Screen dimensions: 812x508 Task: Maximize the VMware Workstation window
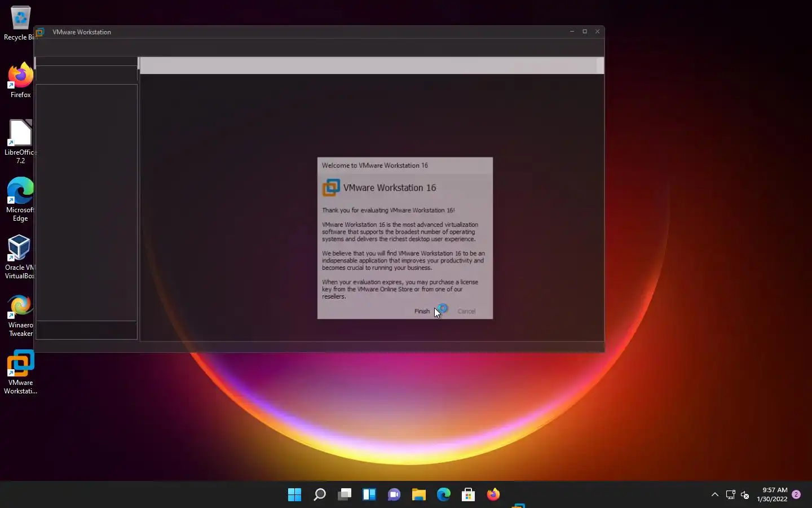585,32
